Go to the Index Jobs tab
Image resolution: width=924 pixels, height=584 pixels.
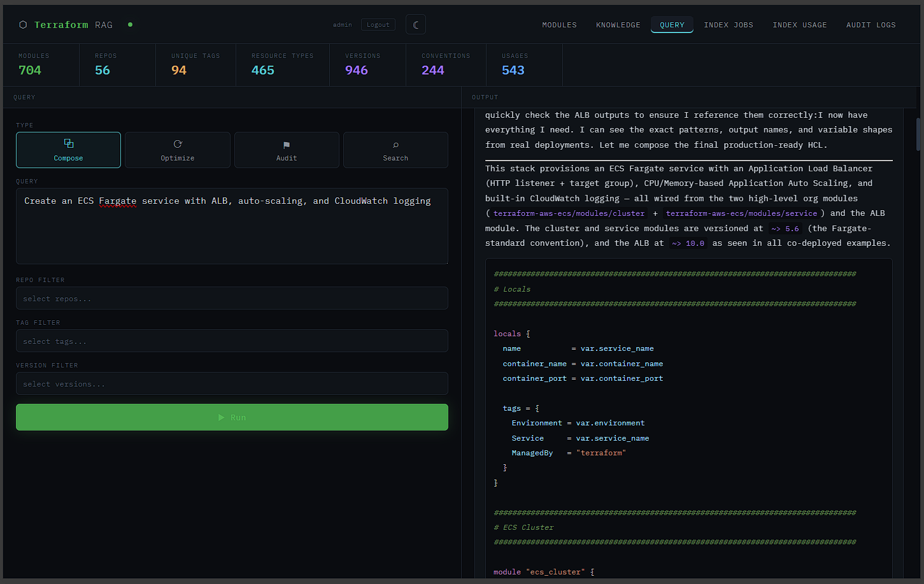pos(729,25)
